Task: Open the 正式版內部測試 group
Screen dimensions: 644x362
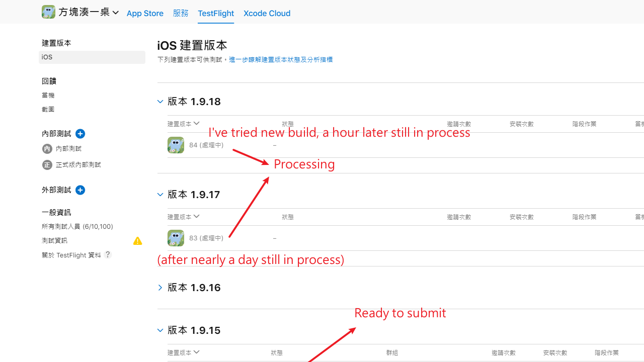Action: coord(78,165)
